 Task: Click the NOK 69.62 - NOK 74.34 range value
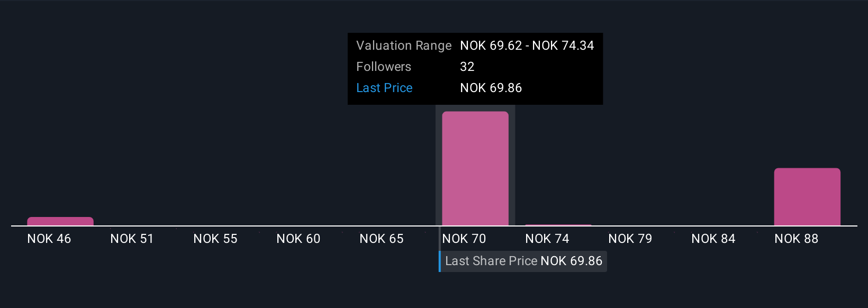pyautogui.click(x=527, y=46)
